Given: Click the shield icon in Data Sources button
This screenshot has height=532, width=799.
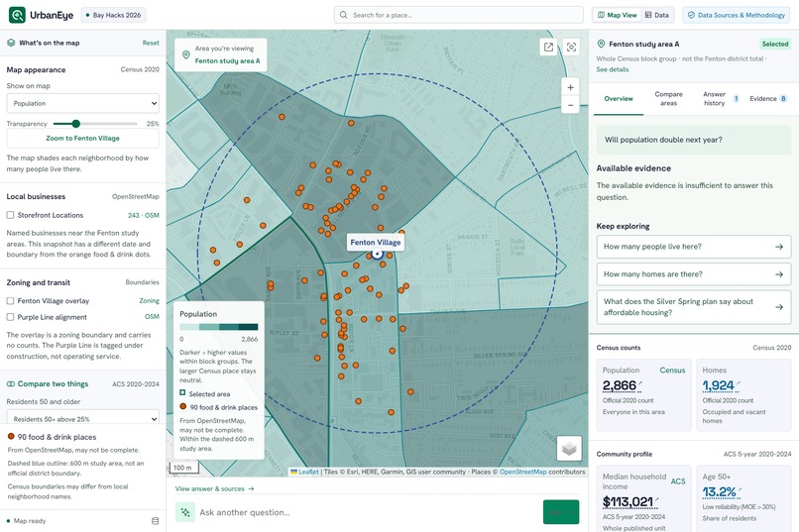Looking at the screenshot, I should click(691, 15).
